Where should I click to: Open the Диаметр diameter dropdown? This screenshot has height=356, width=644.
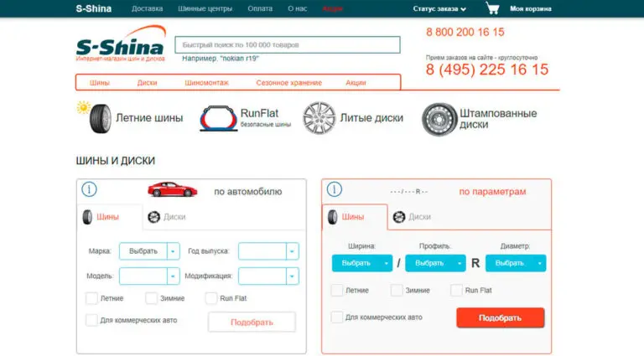[x=516, y=263]
